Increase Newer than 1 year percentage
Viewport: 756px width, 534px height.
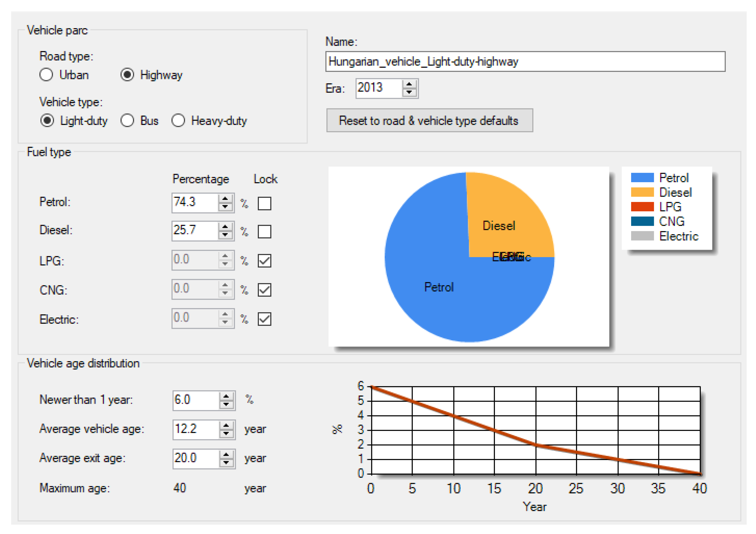click(x=226, y=397)
